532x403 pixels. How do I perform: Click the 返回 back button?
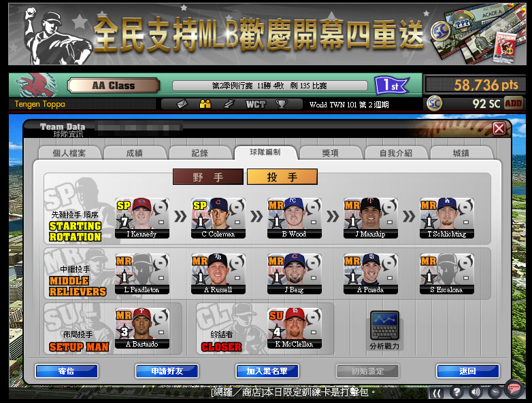pos(467,371)
